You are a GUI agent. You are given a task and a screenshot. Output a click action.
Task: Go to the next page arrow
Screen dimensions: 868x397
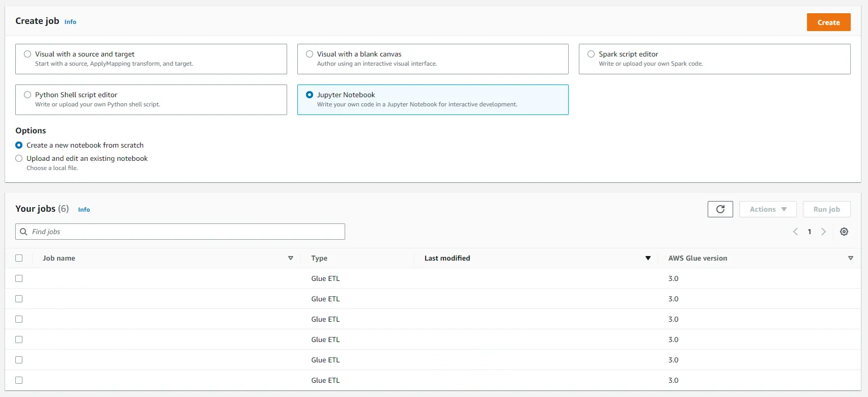[x=823, y=232]
